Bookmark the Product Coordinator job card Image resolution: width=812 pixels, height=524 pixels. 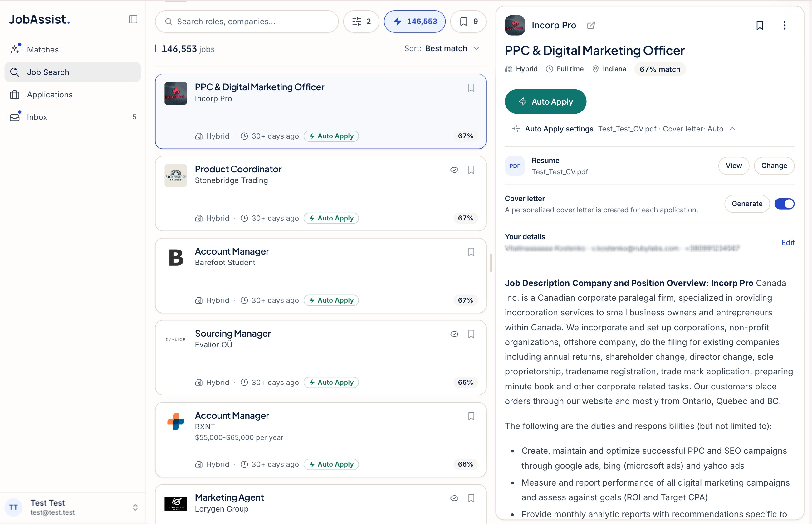(471, 170)
